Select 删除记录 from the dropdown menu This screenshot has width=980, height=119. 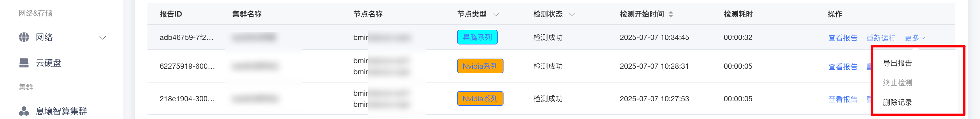tap(897, 102)
